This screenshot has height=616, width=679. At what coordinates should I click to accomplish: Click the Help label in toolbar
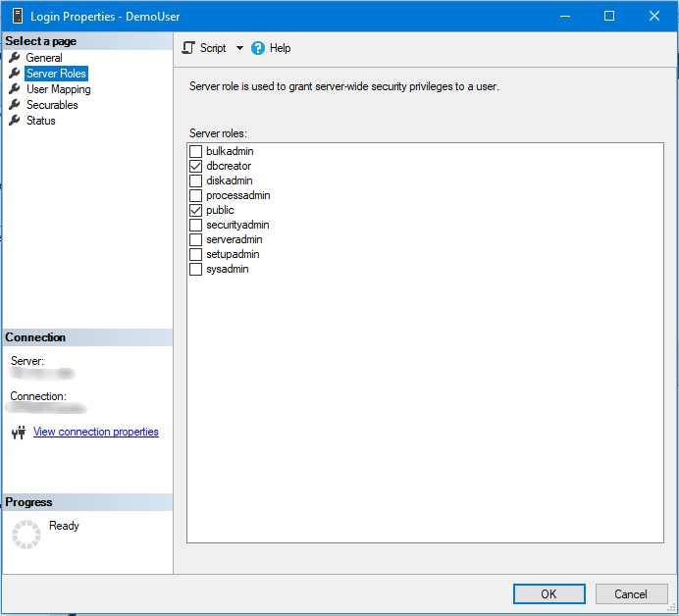click(280, 48)
